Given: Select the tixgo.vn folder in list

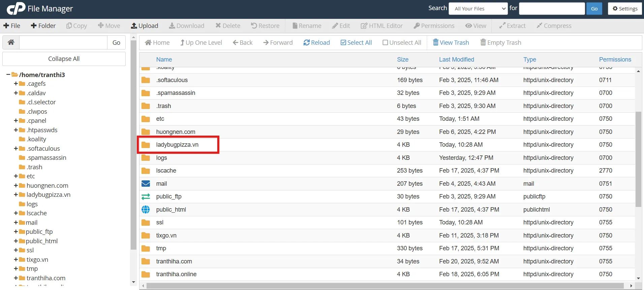Looking at the screenshot, I should pos(387,235).
